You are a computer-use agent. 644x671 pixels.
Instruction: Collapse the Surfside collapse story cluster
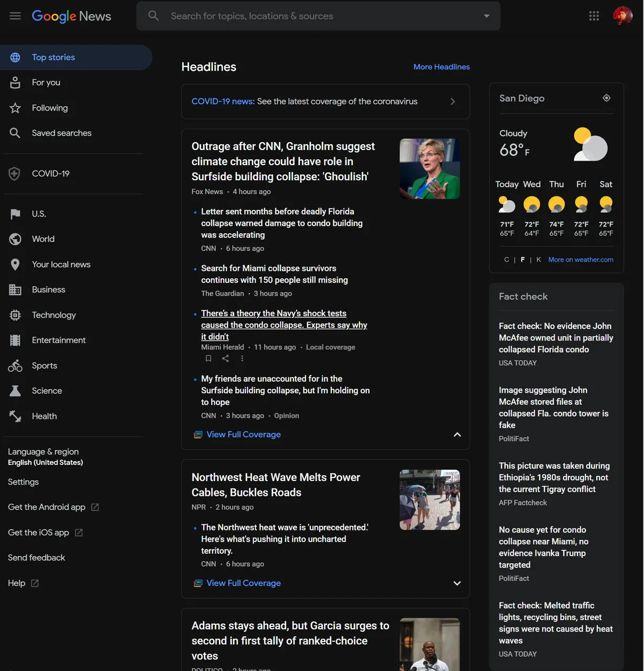point(457,435)
